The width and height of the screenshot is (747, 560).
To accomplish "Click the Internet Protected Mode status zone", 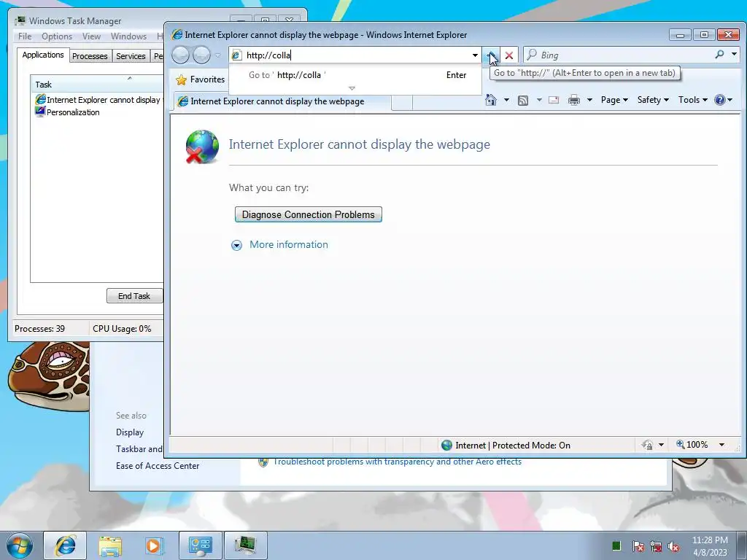I will tap(506, 446).
